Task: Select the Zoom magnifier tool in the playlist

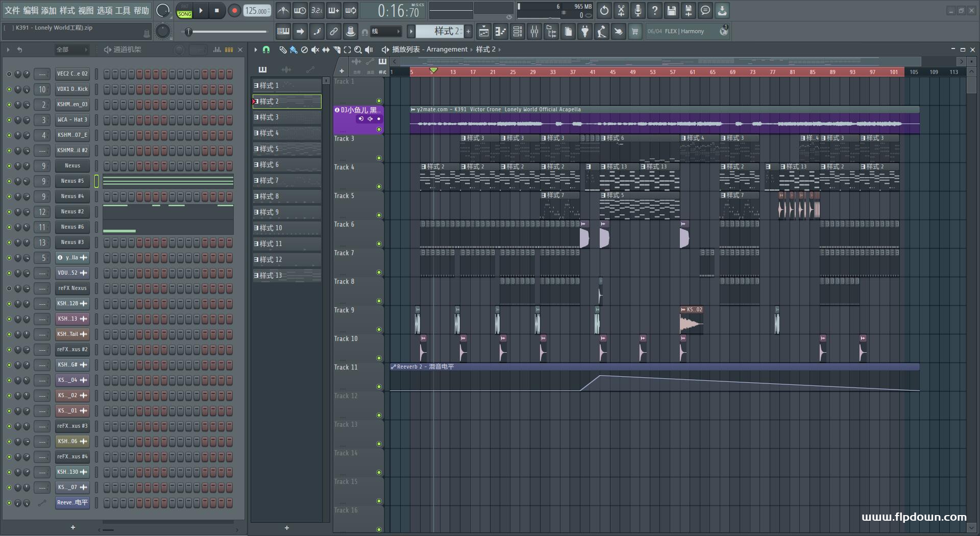Action: [358, 50]
